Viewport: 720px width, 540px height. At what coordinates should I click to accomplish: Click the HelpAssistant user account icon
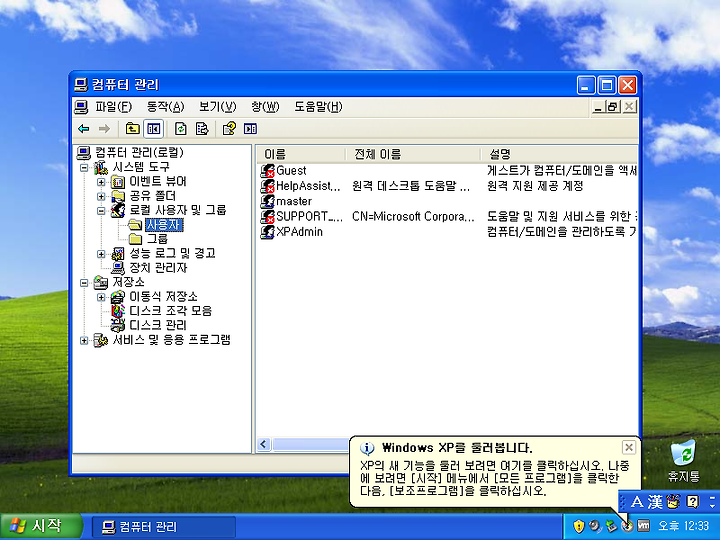(267, 186)
